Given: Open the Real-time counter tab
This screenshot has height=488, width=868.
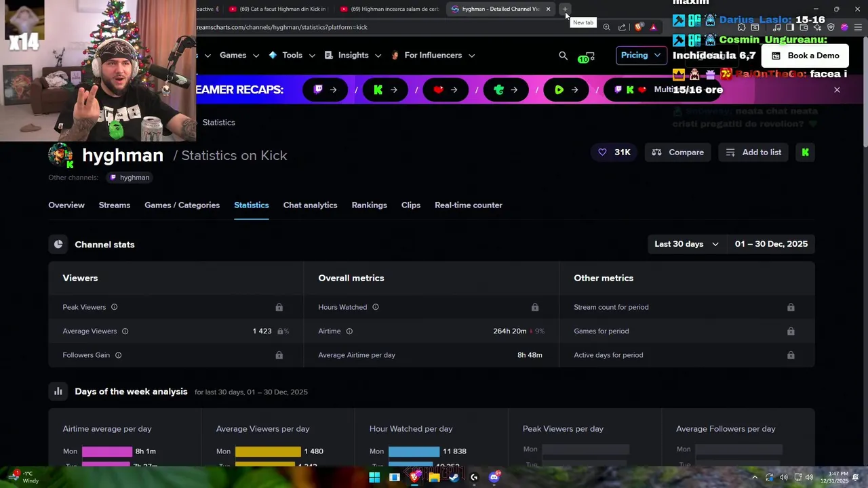Looking at the screenshot, I should 469,205.
